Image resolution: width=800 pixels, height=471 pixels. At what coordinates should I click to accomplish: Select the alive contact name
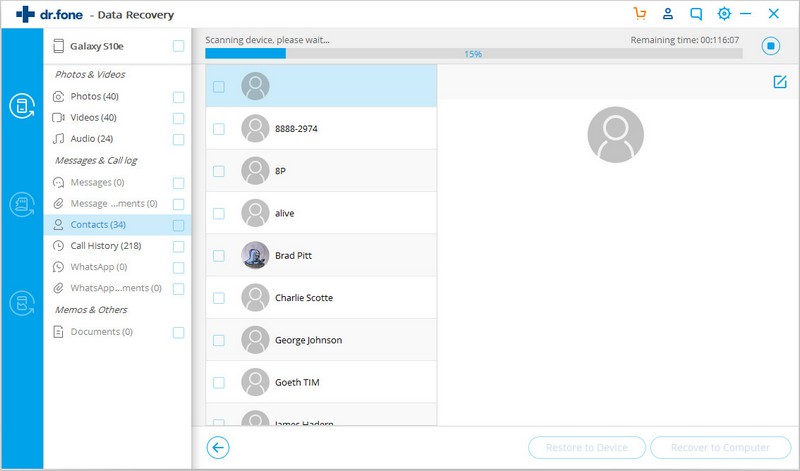[x=285, y=213]
